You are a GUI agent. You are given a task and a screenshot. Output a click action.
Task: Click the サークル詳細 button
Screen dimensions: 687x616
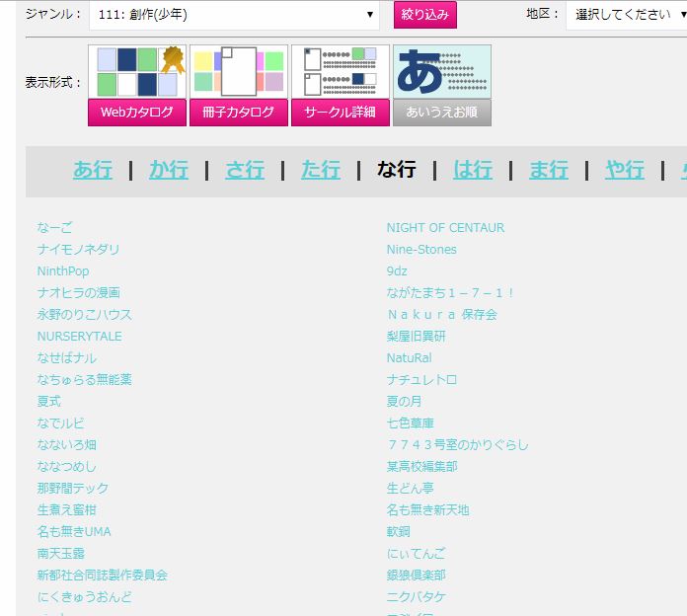341,113
